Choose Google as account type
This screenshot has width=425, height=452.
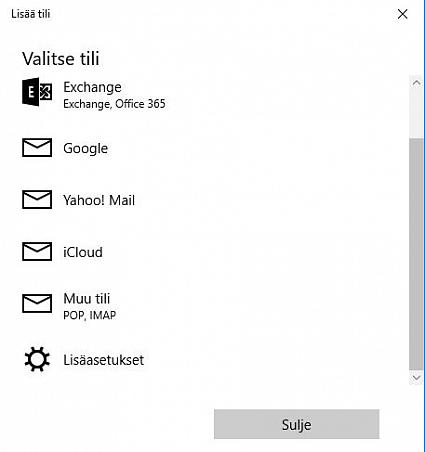tap(86, 148)
